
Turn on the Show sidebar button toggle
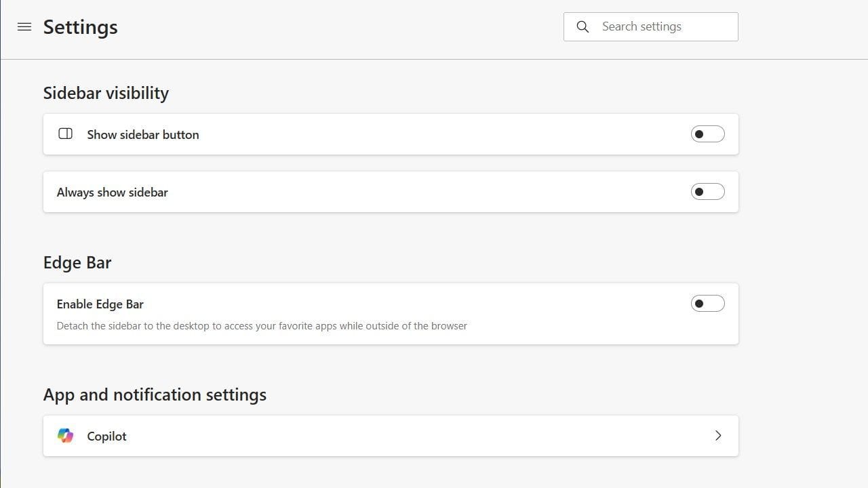pos(707,134)
